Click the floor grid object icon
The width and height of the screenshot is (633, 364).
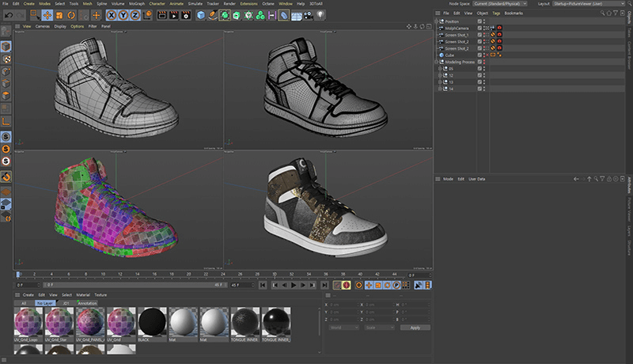coord(296,15)
